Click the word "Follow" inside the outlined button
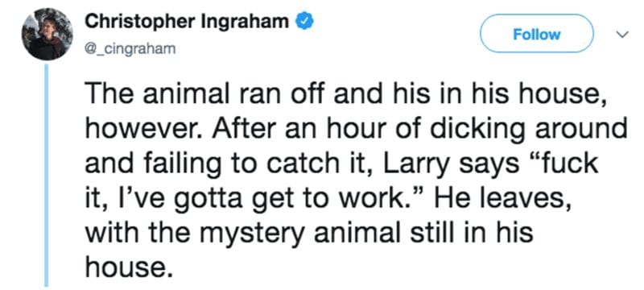Screen dimensions: 644x290 point(537,35)
